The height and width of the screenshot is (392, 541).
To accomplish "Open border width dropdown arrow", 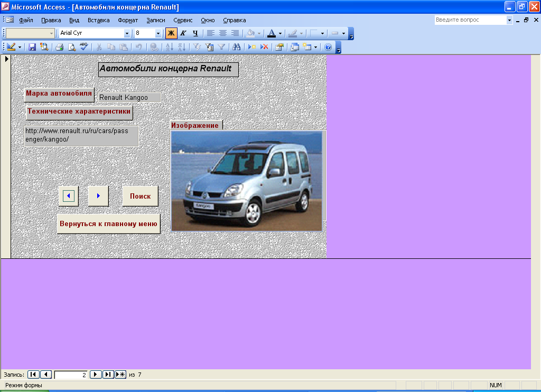I will click(x=322, y=33).
